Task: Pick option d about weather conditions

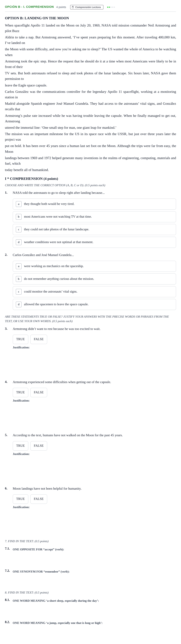Action: coord(94,242)
